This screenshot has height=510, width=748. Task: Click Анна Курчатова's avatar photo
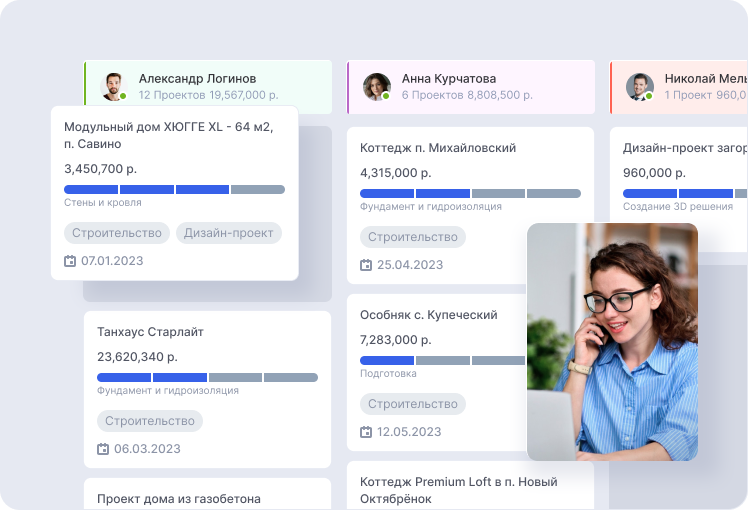pyautogui.click(x=376, y=86)
